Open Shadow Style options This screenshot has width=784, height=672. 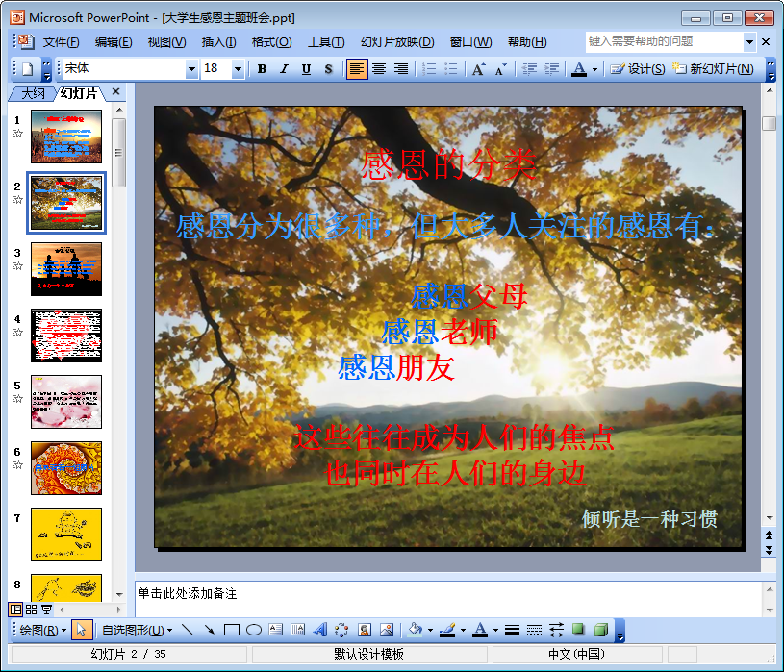coord(578,630)
